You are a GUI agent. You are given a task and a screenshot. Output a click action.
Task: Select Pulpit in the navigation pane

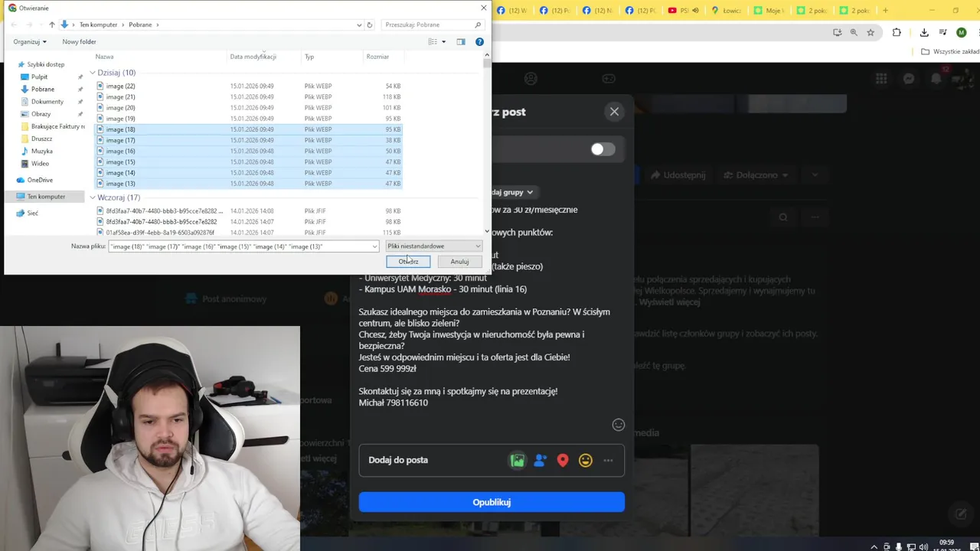click(x=39, y=77)
